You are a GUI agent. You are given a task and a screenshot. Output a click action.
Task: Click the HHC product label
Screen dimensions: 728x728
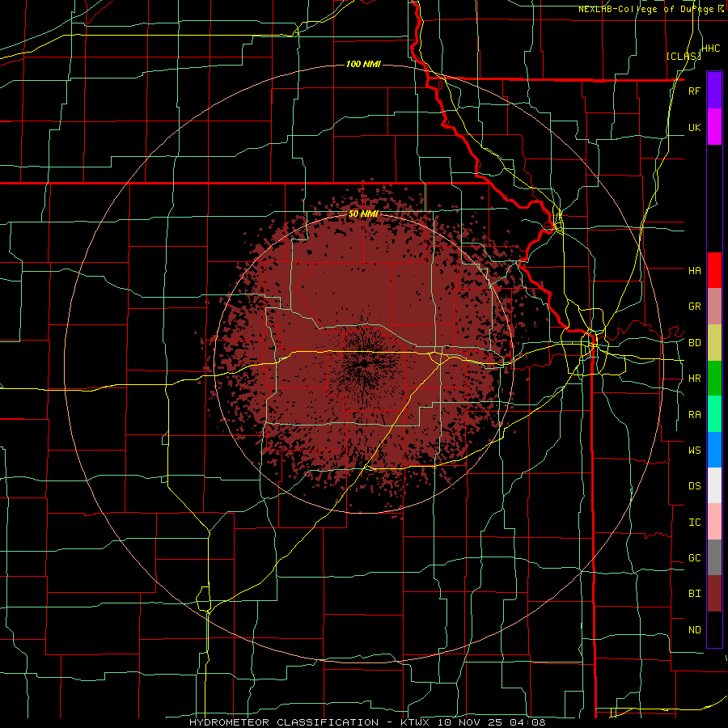click(711, 49)
